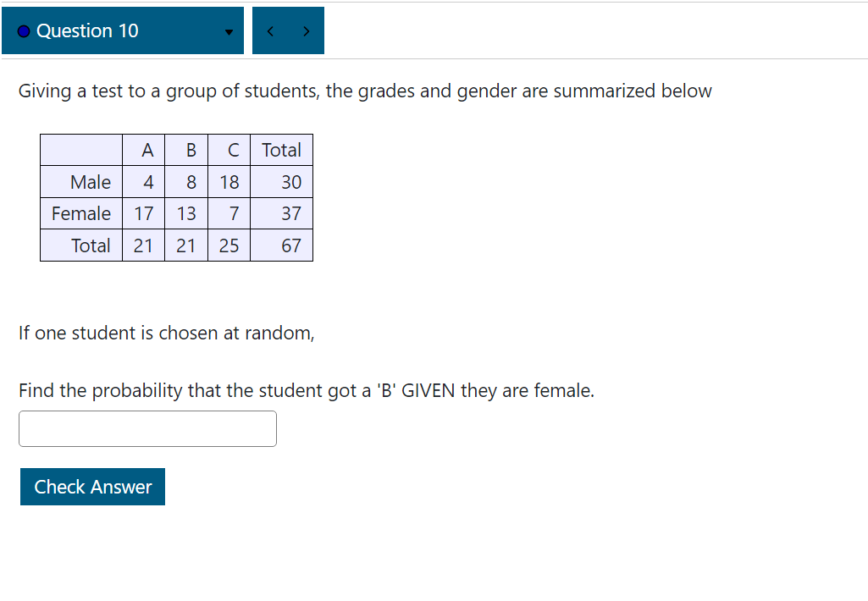Click the right chevron to go to next question
This screenshot has height=601, width=868.
click(306, 30)
